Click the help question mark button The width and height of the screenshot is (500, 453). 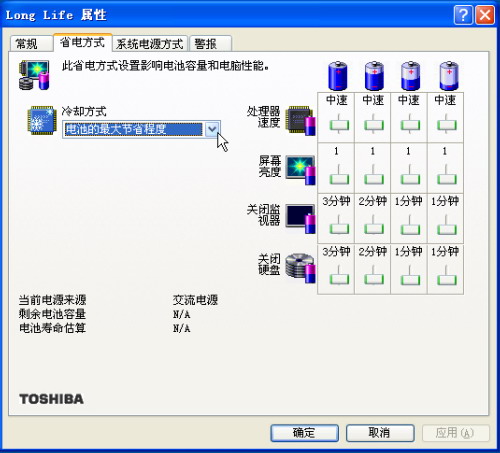[x=463, y=15]
